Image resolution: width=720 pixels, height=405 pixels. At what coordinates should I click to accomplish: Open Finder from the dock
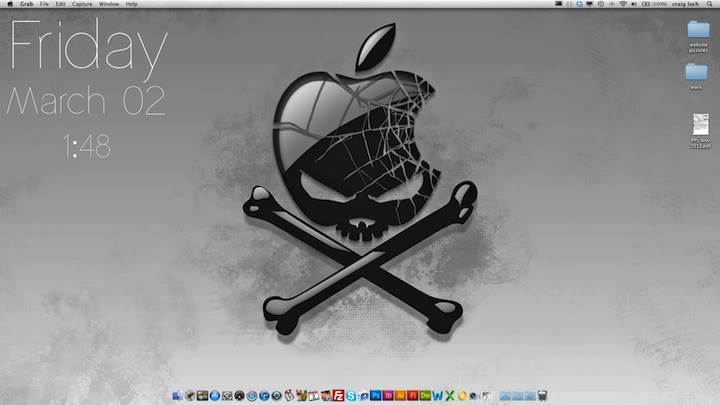coord(177,395)
